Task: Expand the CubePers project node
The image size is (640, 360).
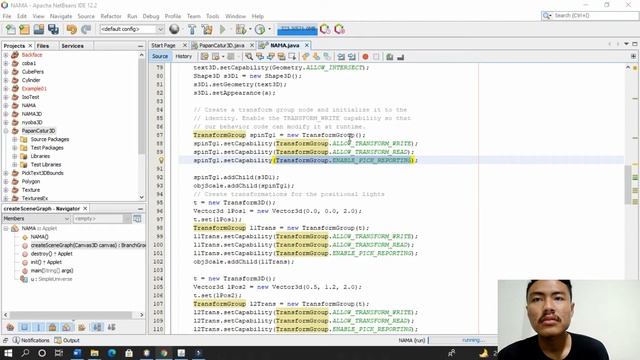Action: (6, 72)
